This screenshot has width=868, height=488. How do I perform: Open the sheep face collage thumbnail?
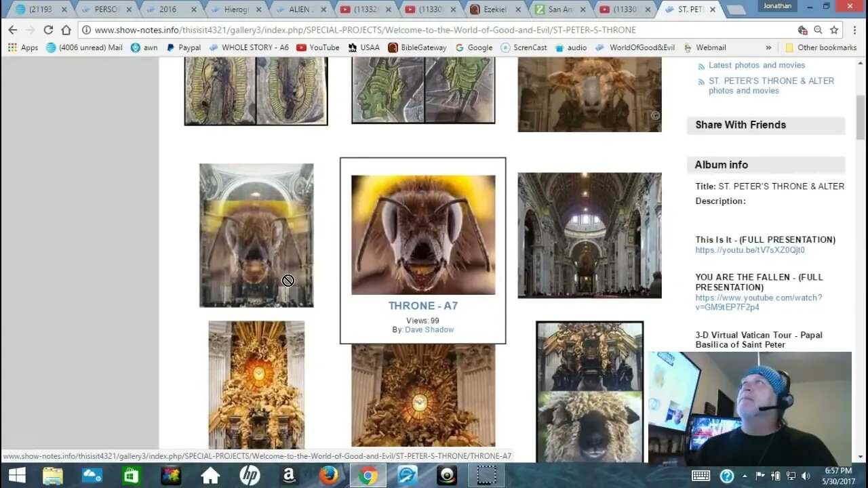pyautogui.click(x=589, y=392)
